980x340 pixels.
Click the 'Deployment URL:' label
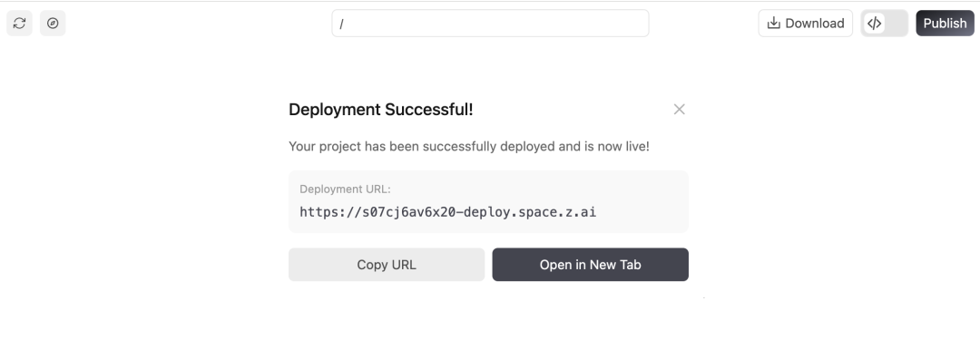[345, 189]
